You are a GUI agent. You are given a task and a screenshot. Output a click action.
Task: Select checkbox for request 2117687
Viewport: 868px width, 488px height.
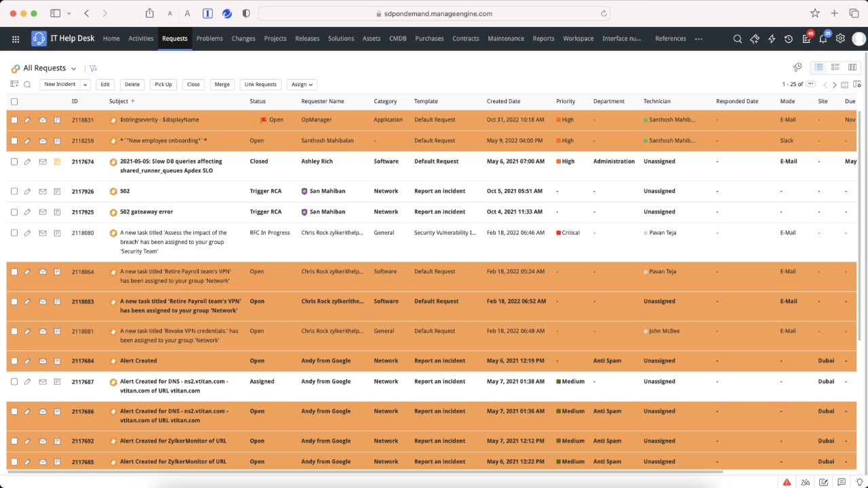click(x=14, y=382)
